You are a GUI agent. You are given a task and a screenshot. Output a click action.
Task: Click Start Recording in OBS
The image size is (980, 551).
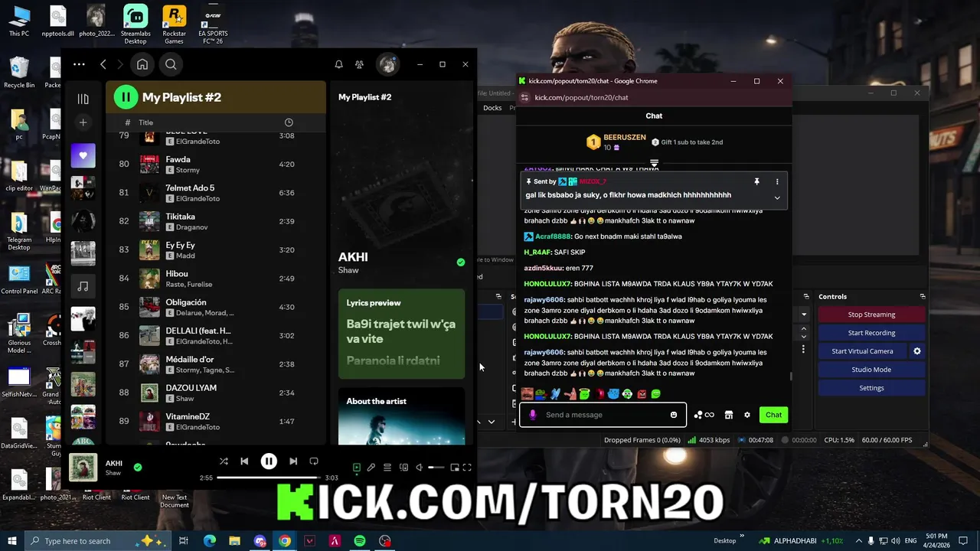tap(871, 333)
